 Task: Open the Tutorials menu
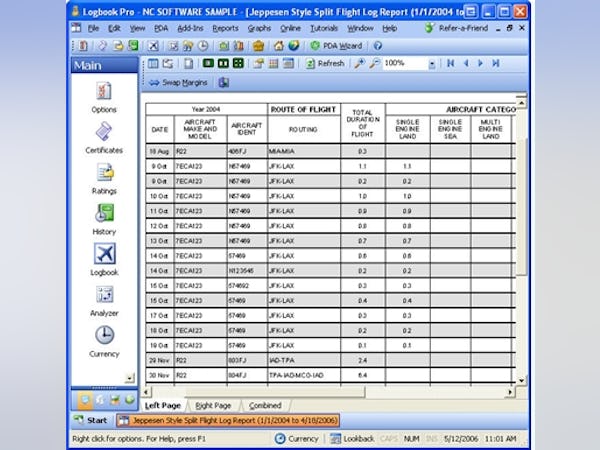point(324,28)
